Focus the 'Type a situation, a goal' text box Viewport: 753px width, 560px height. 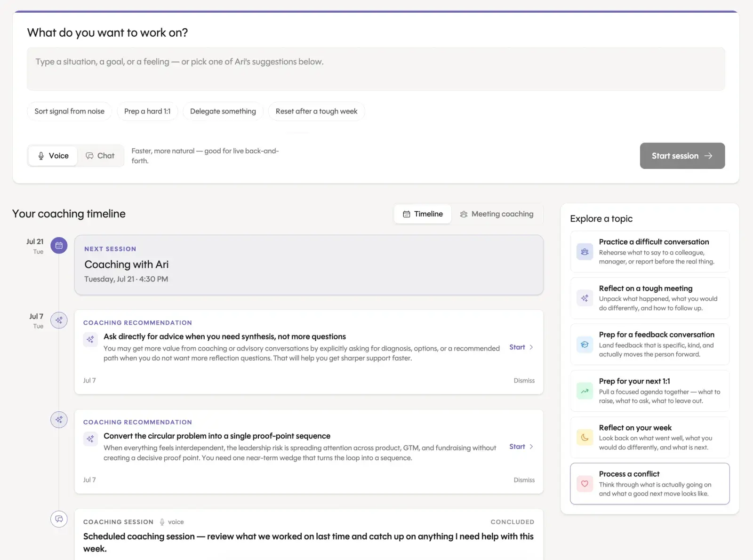[x=376, y=69]
